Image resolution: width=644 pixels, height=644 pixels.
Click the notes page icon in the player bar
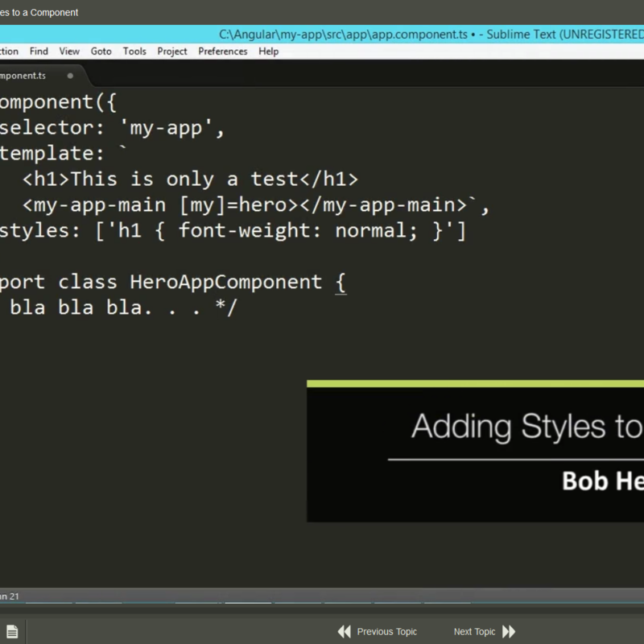click(x=12, y=631)
